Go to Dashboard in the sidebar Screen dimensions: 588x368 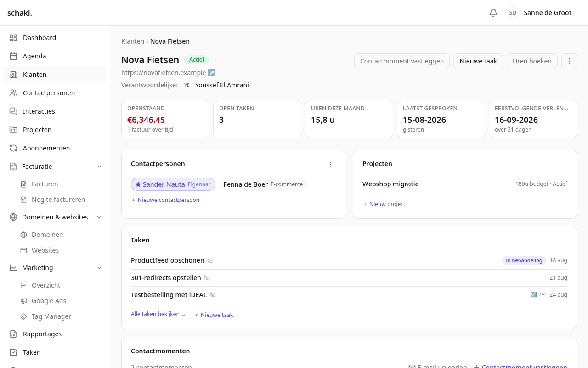(55, 38)
